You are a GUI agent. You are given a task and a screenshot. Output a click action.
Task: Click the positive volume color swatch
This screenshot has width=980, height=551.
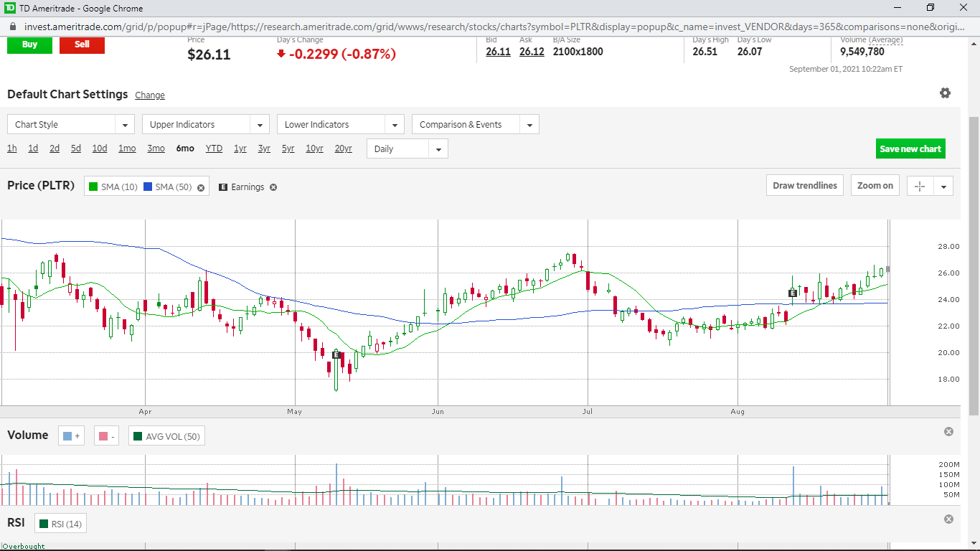72,436
